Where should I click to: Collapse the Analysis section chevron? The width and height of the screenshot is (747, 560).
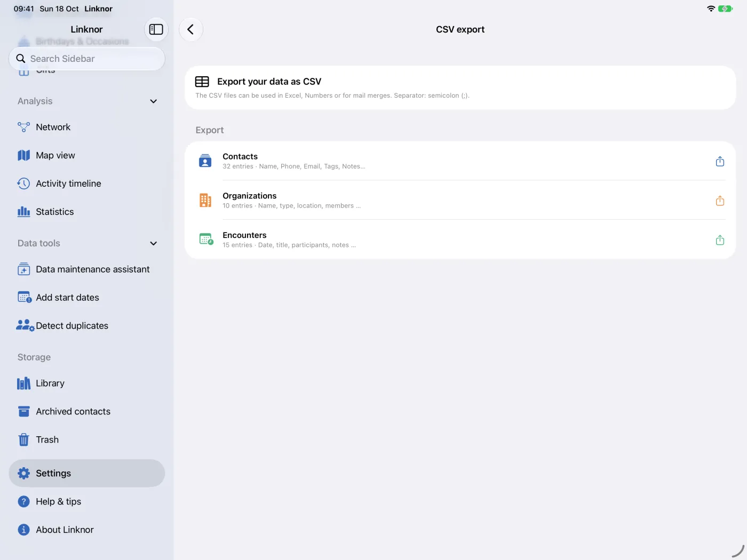pos(154,101)
